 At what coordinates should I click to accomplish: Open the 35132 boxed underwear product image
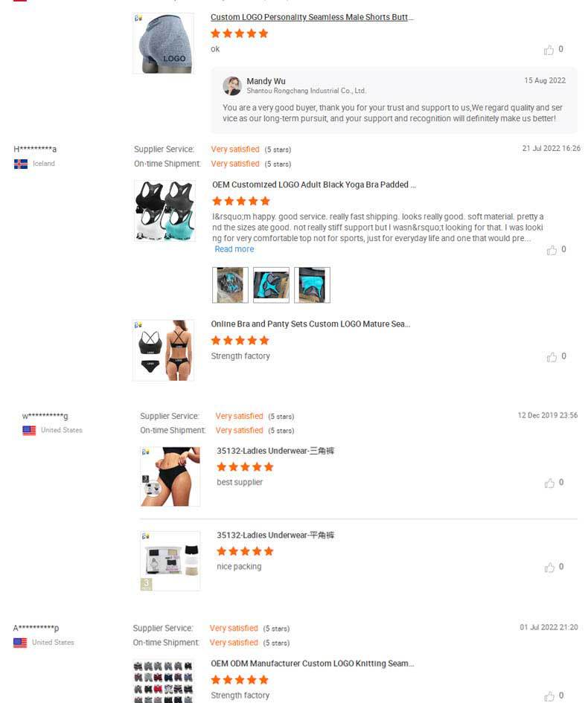point(170,561)
